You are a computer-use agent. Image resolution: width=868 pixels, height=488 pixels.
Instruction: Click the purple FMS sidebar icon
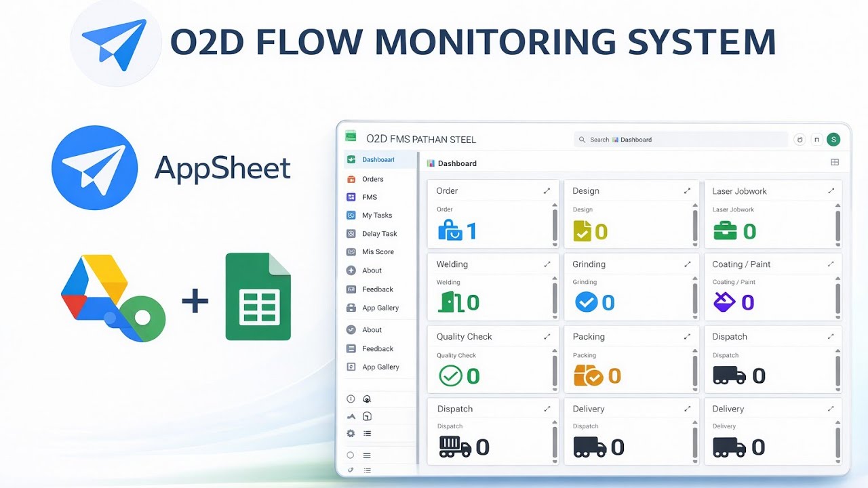pyautogui.click(x=351, y=197)
